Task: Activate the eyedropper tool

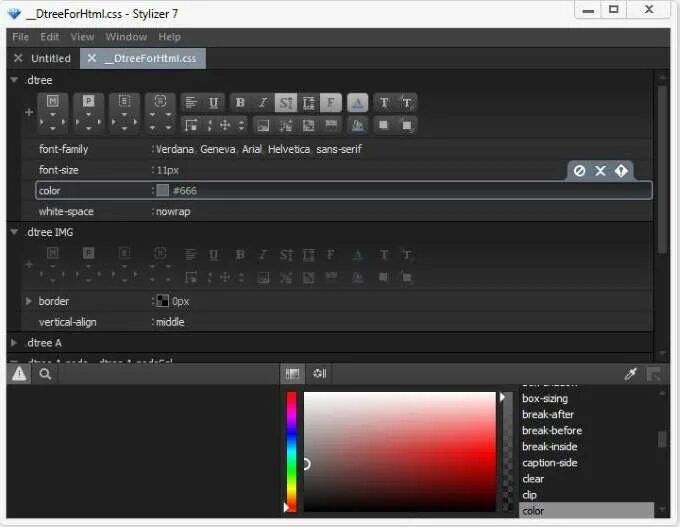Action: click(631, 374)
